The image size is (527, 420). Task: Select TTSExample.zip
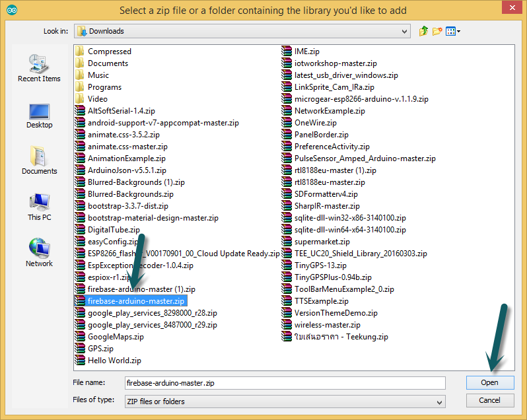coord(315,301)
